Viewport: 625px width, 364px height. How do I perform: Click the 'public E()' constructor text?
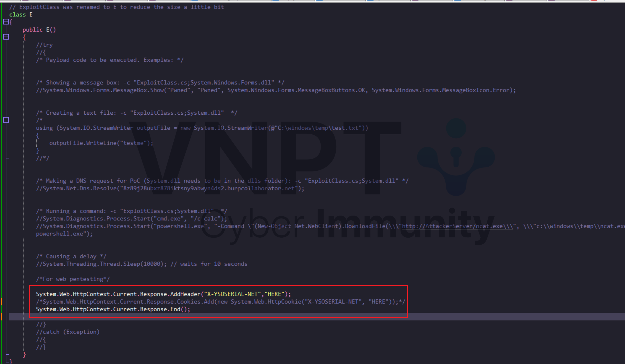(x=39, y=30)
